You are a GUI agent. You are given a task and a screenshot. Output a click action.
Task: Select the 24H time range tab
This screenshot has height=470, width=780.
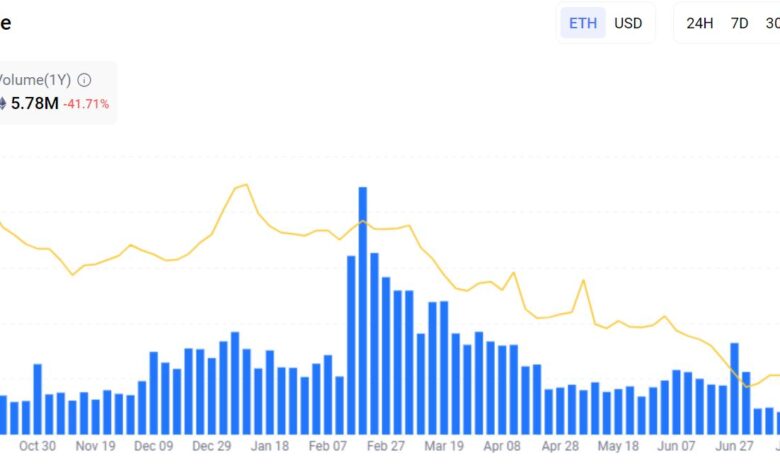point(700,23)
